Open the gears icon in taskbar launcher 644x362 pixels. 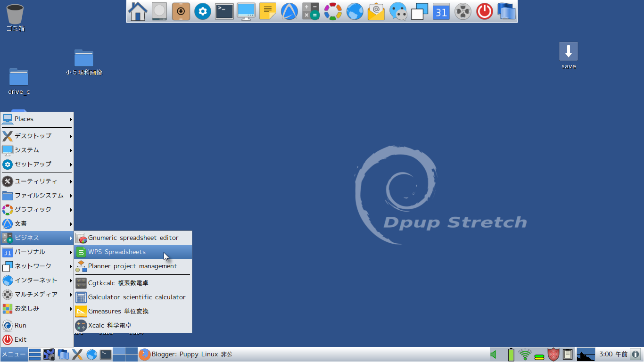(49, 354)
